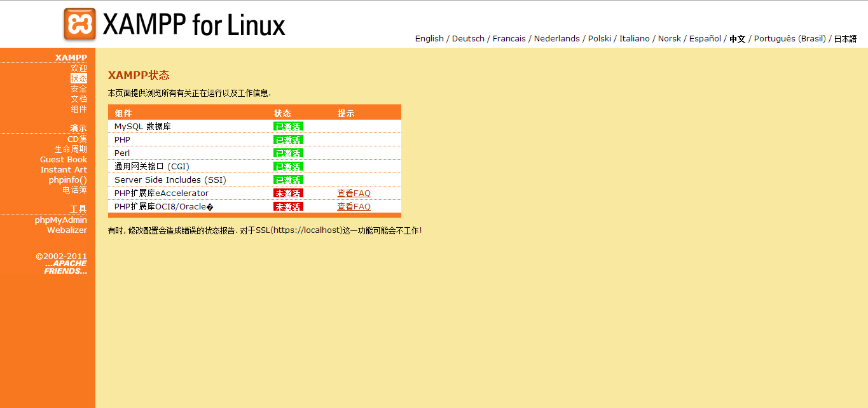The image size is (868, 408).
Task: Click the XAMPP logo icon
Action: tap(80, 25)
